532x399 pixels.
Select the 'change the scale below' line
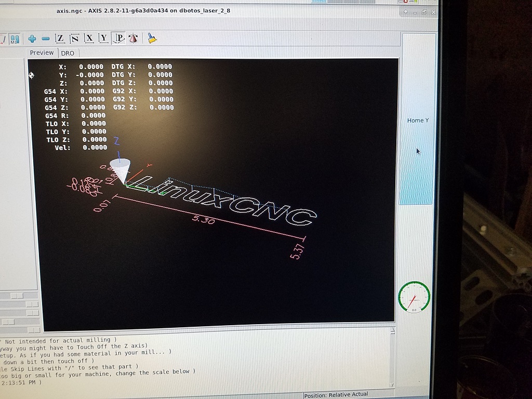click(98, 374)
